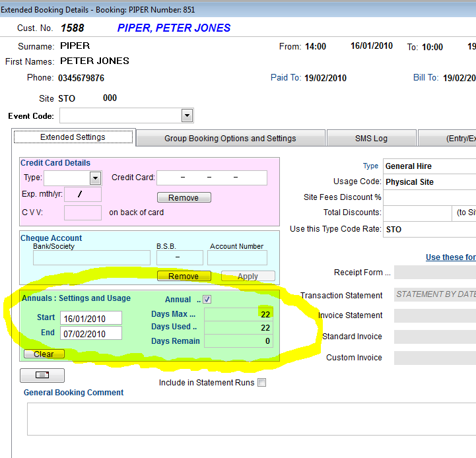Click the Total Discounts field
Screen dimensions: 476x458
(417, 213)
